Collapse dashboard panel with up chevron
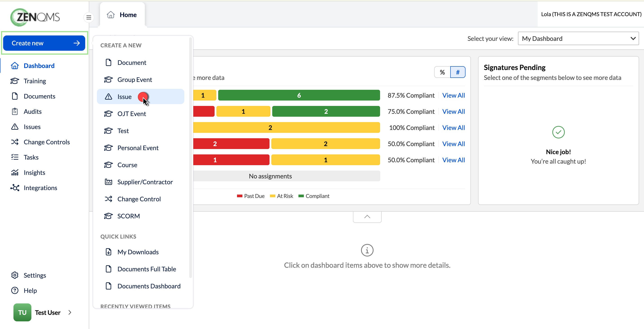The height and width of the screenshot is (329, 644). [x=367, y=217]
